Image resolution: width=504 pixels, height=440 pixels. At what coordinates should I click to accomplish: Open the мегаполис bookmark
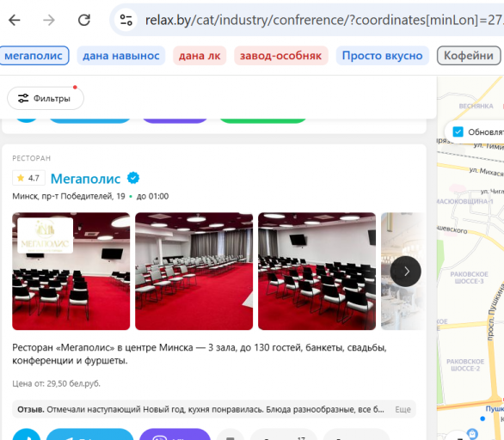34,56
